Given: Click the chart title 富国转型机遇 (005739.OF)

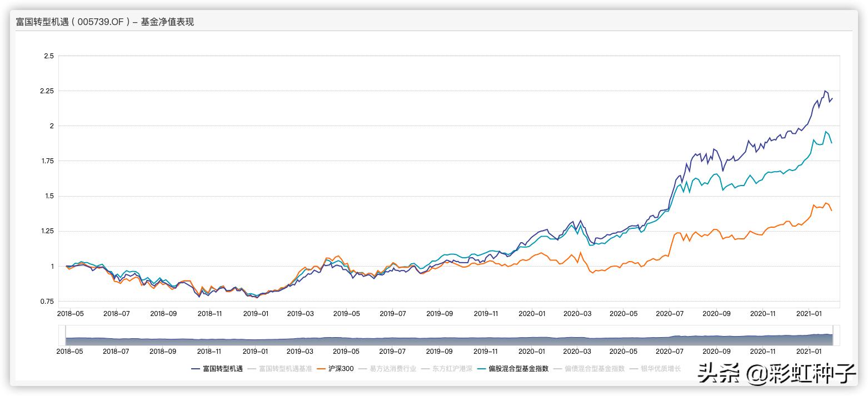Looking at the screenshot, I should coord(104,22).
